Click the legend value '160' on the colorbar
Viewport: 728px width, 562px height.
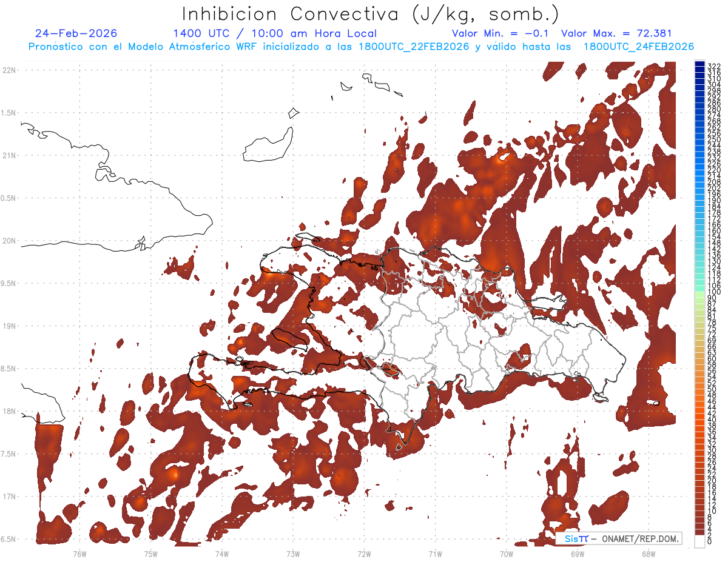(714, 232)
